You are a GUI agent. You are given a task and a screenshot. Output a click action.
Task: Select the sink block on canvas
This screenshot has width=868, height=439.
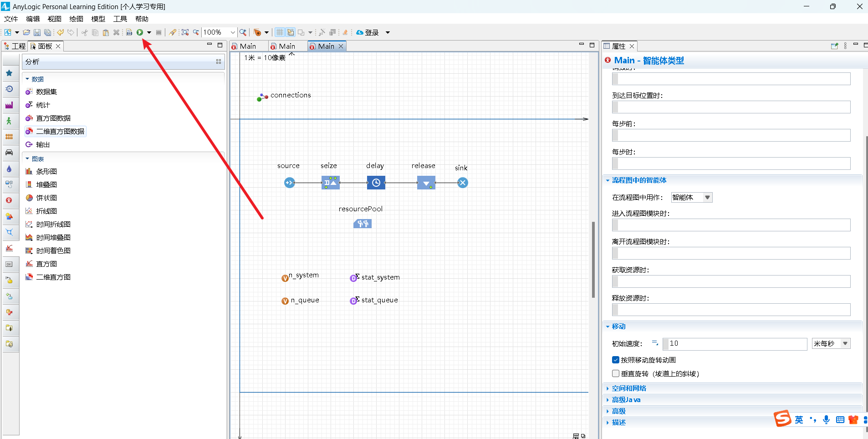click(x=463, y=183)
